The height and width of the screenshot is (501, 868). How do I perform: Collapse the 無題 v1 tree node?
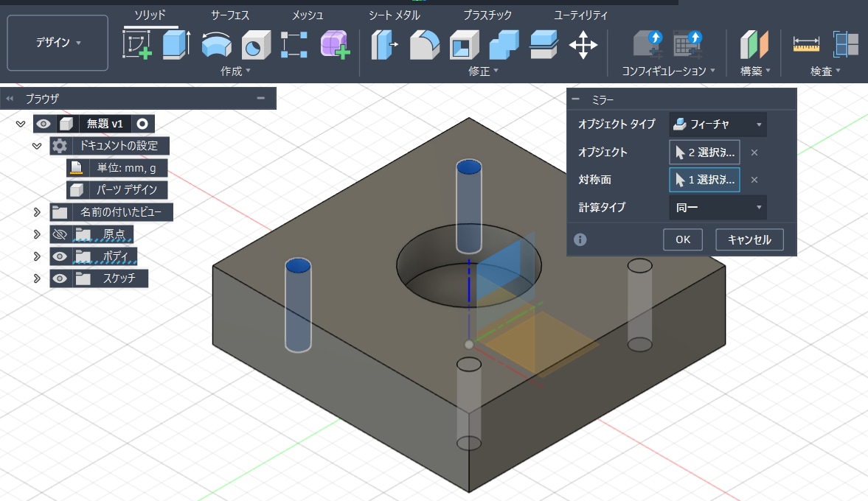pos(21,124)
